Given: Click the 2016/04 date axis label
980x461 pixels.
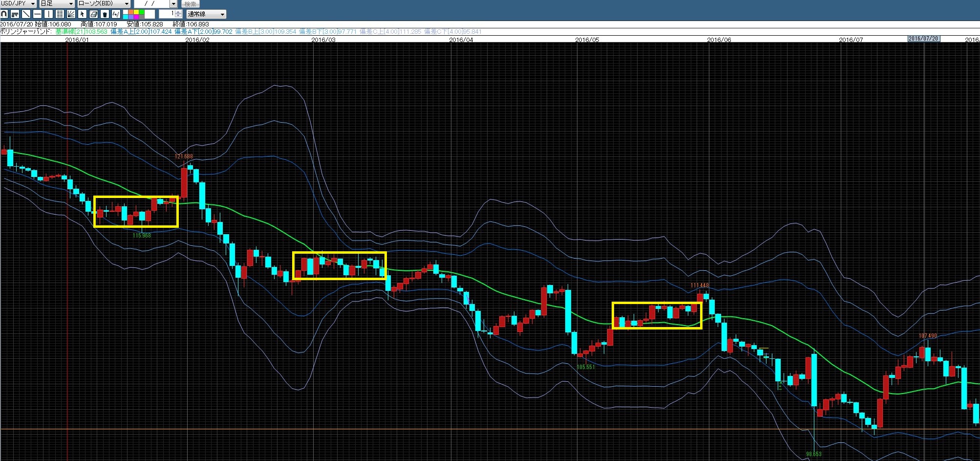Looking at the screenshot, I should [461, 40].
